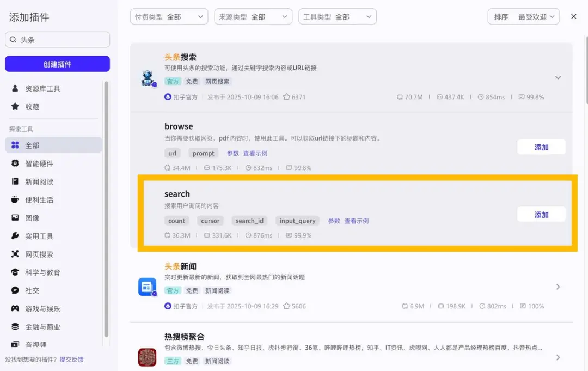Click the plugin search input field
588x371 pixels.
click(x=57, y=39)
